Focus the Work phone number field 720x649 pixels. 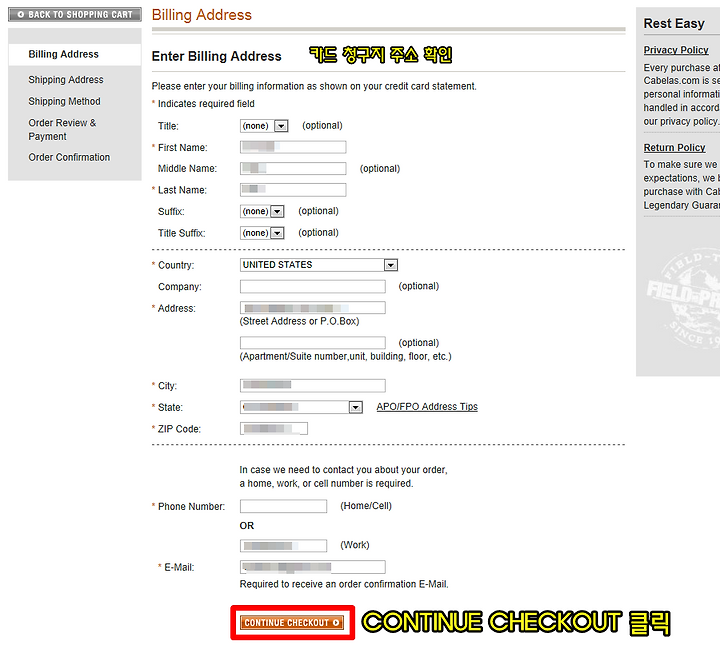point(283,546)
